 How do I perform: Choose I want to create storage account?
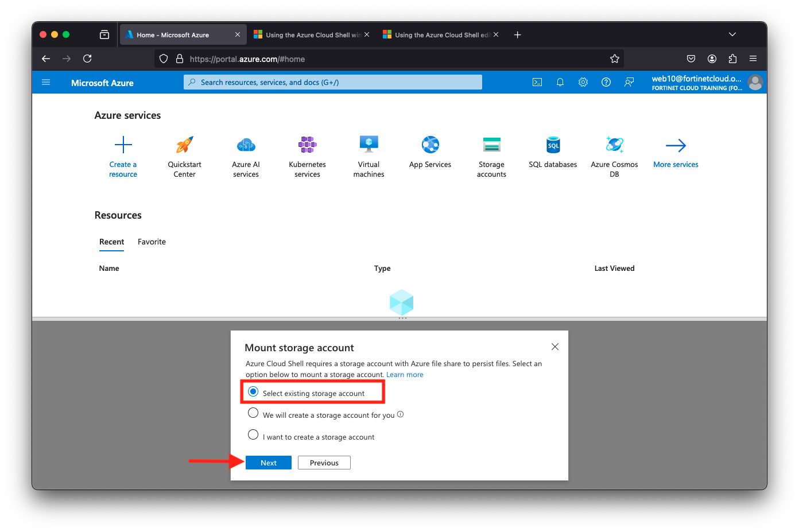tap(253, 434)
